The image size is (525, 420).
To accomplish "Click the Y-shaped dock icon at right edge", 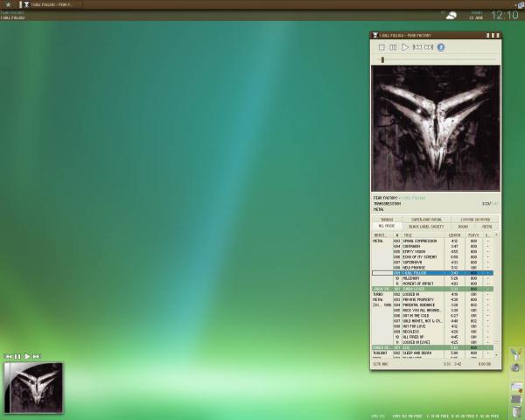I will (x=516, y=353).
